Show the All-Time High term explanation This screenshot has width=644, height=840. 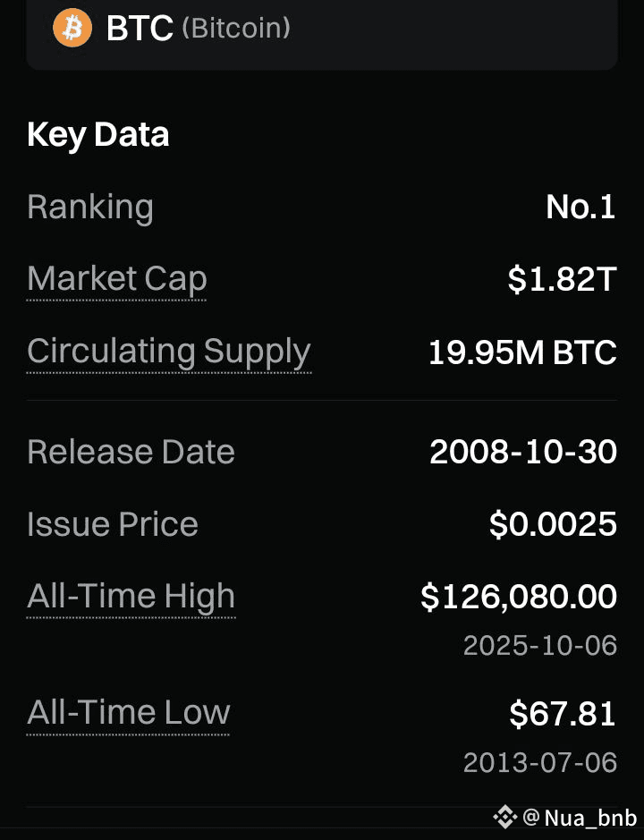(131, 596)
